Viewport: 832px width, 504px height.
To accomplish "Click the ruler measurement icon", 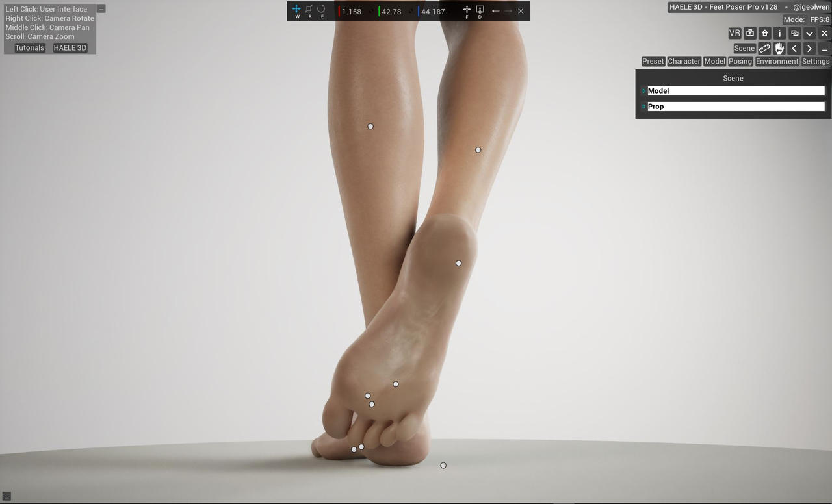I will click(x=765, y=48).
